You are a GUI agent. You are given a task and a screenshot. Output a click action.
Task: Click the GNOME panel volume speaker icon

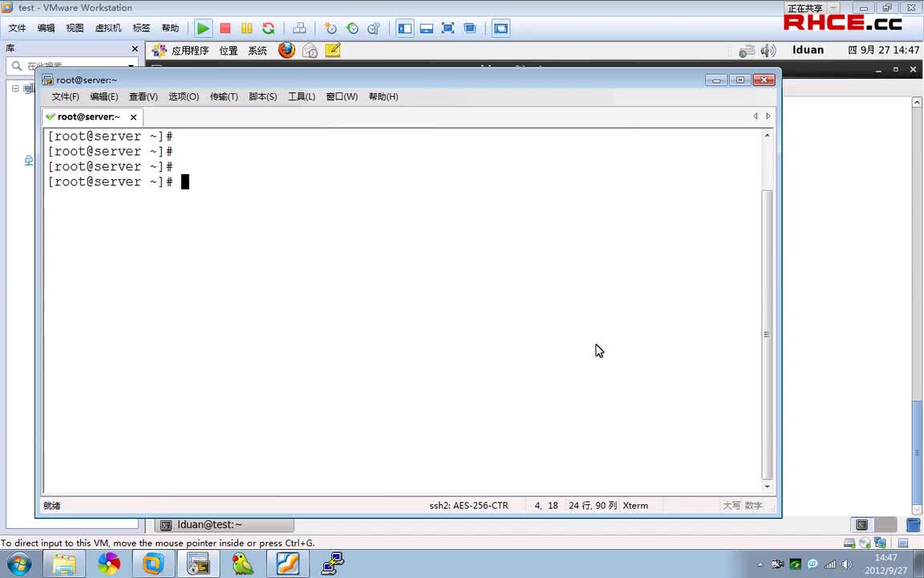[768, 51]
